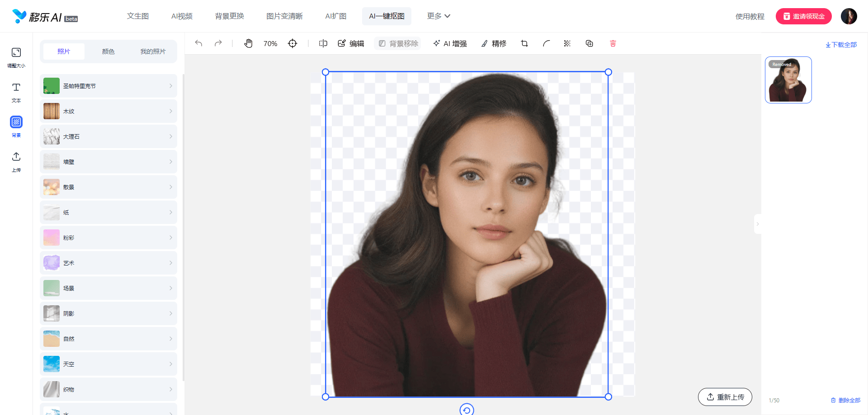Select the Text tool in sidebar
This screenshot has width=868, height=415.
(16, 92)
